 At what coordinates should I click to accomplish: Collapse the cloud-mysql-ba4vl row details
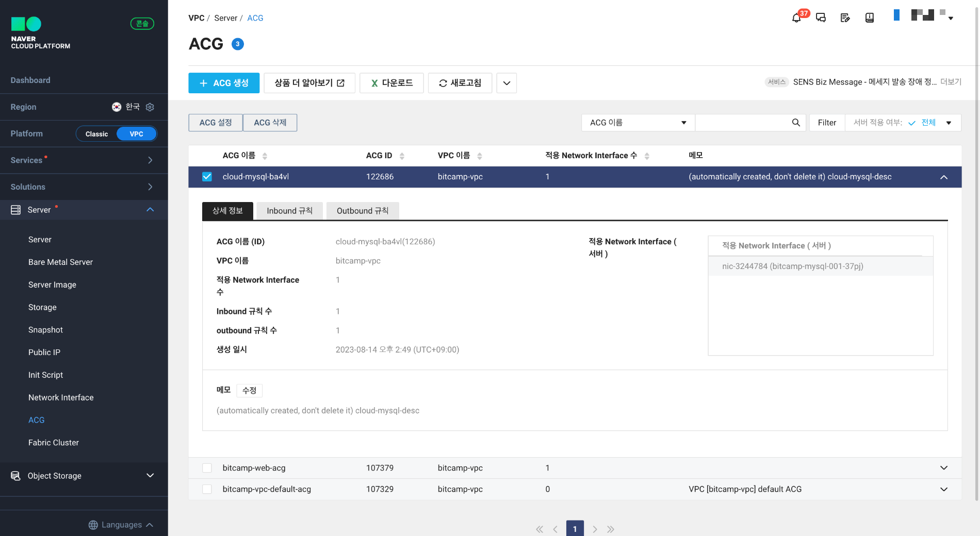click(x=944, y=177)
